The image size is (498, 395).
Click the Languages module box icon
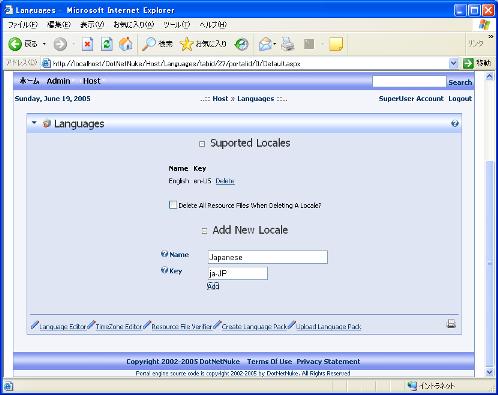click(x=47, y=124)
